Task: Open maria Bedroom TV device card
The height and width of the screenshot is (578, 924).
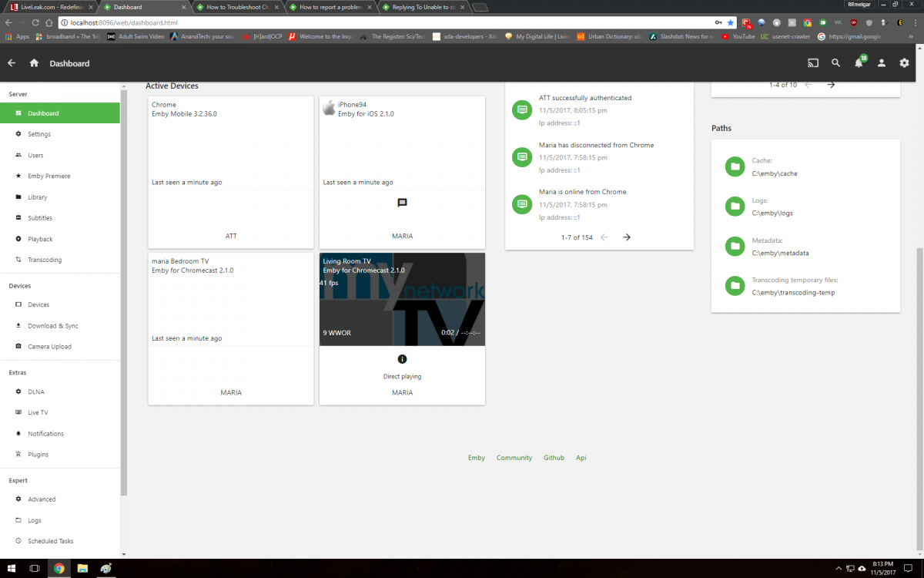Action: tap(231, 329)
